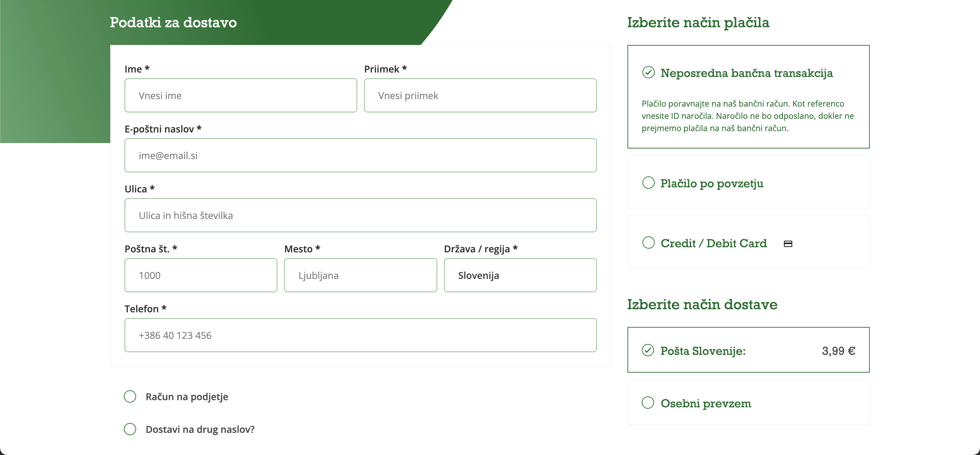This screenshot has width=980, height=455.
Task: Toggle Dostavi na drug naslov option
Action: coord(130,429)
